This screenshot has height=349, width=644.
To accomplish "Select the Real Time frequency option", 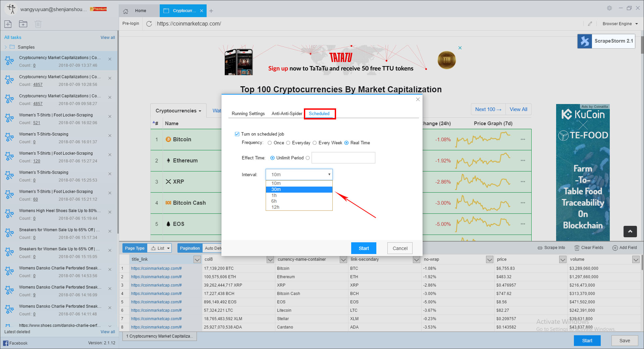I will [x=346, y=143].
